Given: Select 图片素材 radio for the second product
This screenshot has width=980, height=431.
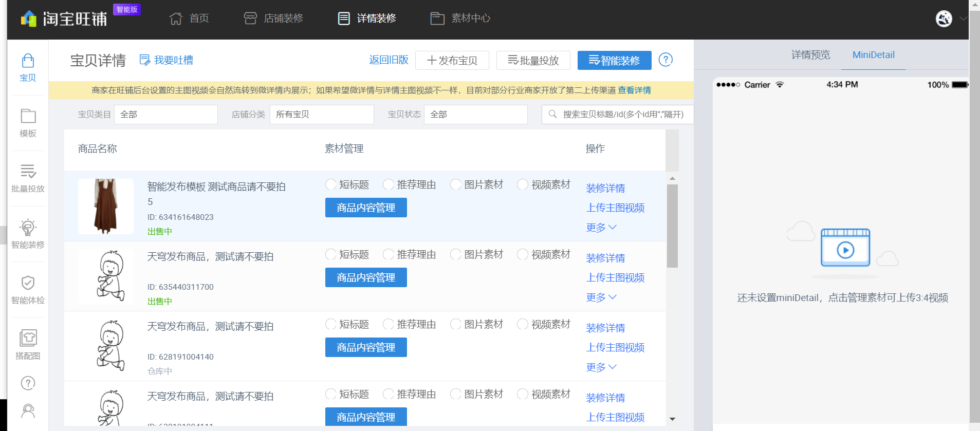Looking at the screenshot, I should (x=456, y=254).
